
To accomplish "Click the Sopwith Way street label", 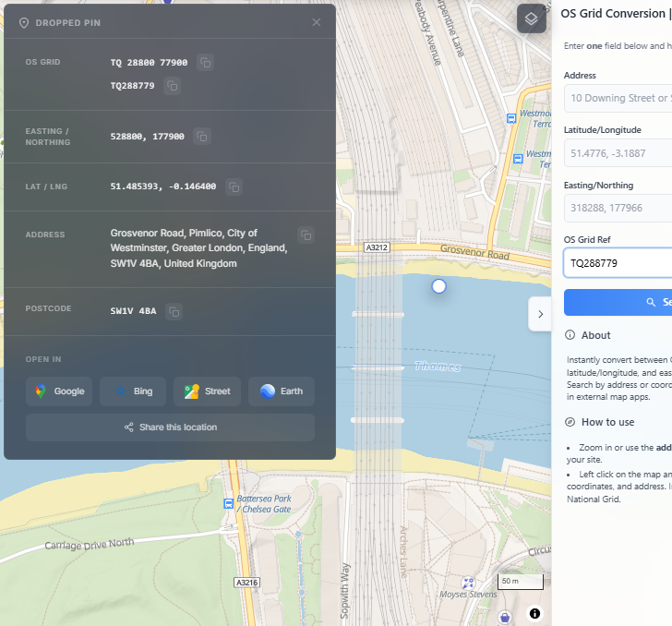I will [x=345, y=591].
